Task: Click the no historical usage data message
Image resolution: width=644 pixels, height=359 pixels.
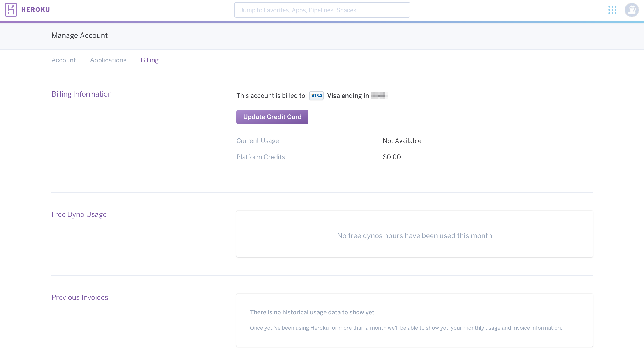Action: pyautogui.click(x=312, y=312)
